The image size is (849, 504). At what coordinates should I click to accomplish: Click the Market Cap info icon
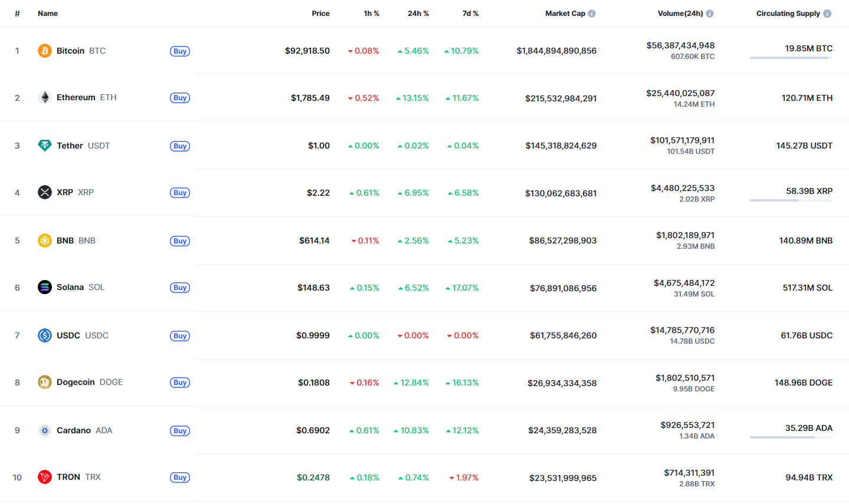(x=592, y=14)
